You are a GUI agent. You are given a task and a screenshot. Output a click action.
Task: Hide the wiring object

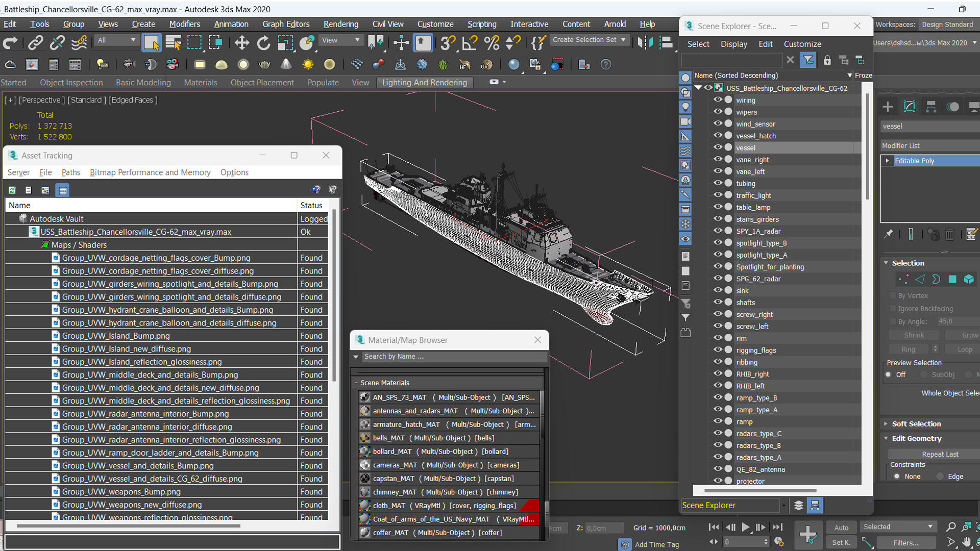(x=718, y=100)
